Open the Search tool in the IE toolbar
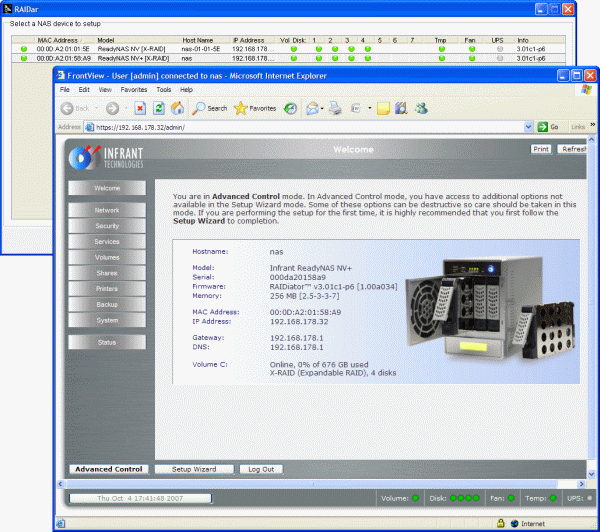Image resolution: width=600 pixels, height=532 pixels. tap(210, 109)
